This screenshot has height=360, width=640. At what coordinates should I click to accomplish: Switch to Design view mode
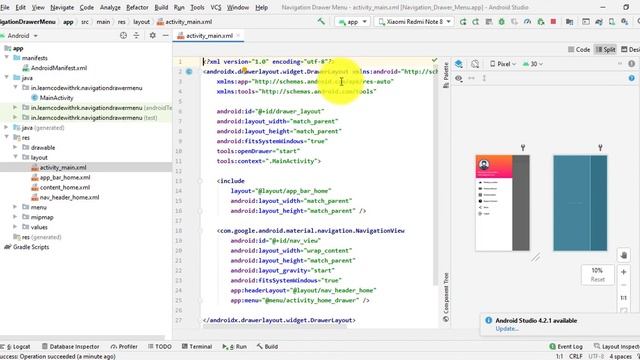(630, 49)
